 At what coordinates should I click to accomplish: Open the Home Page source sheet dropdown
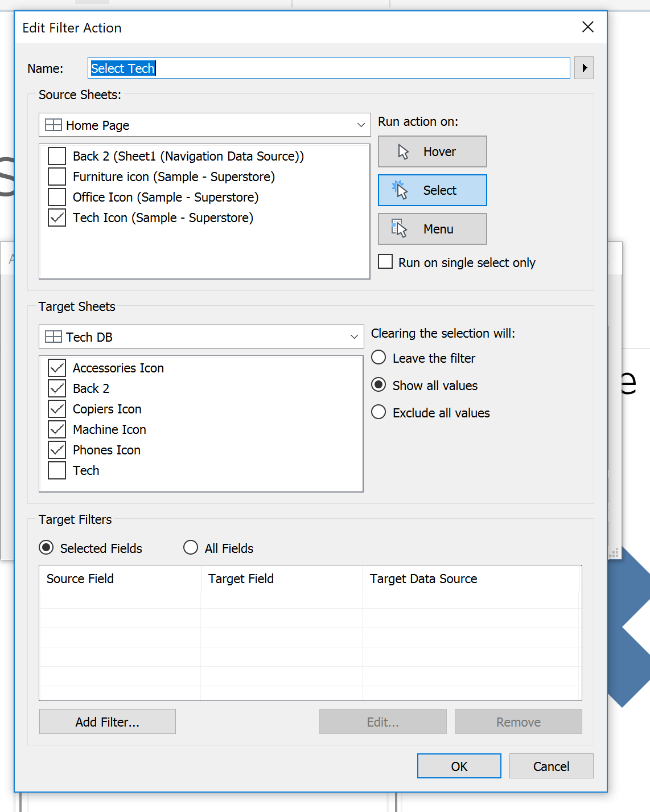pyautogui.click(x=360, y=125)
